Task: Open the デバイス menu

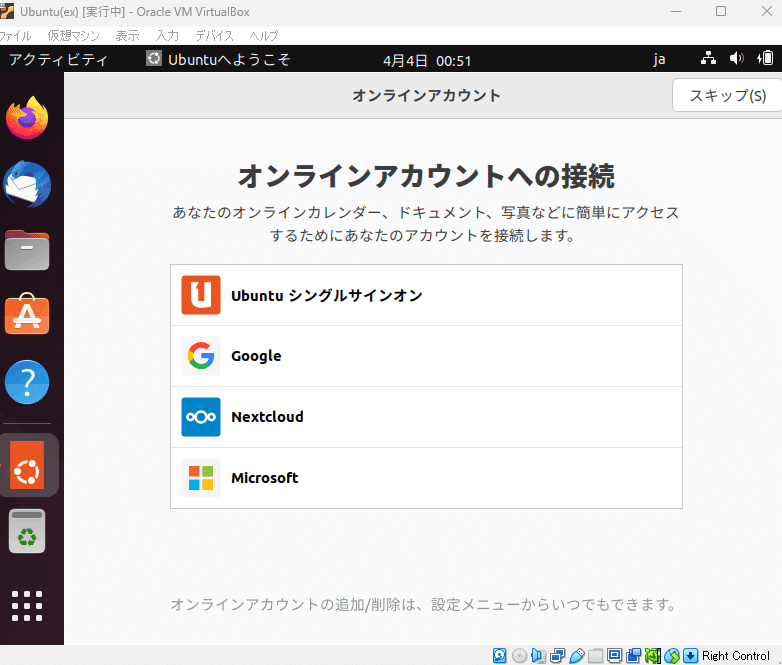Action: pyautogui.click(x=214, y=36)
